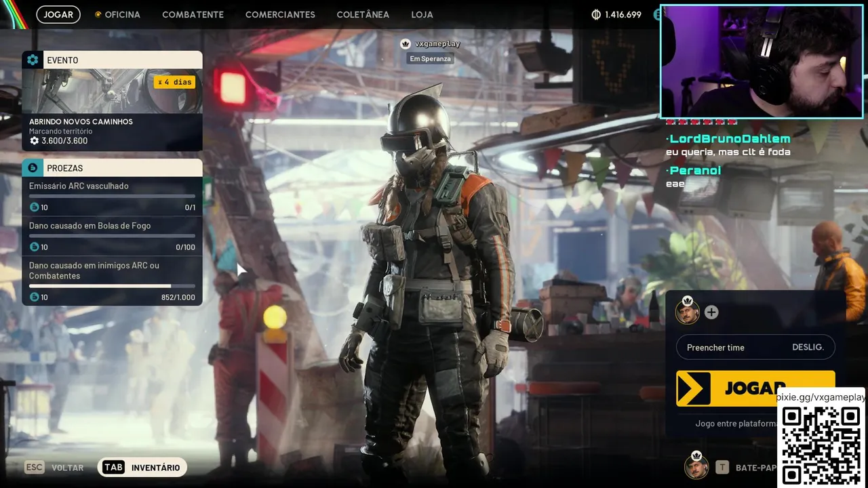868x488 pixels.
Task: Open the OFICINA tab
Action: (x=122, y=14)
